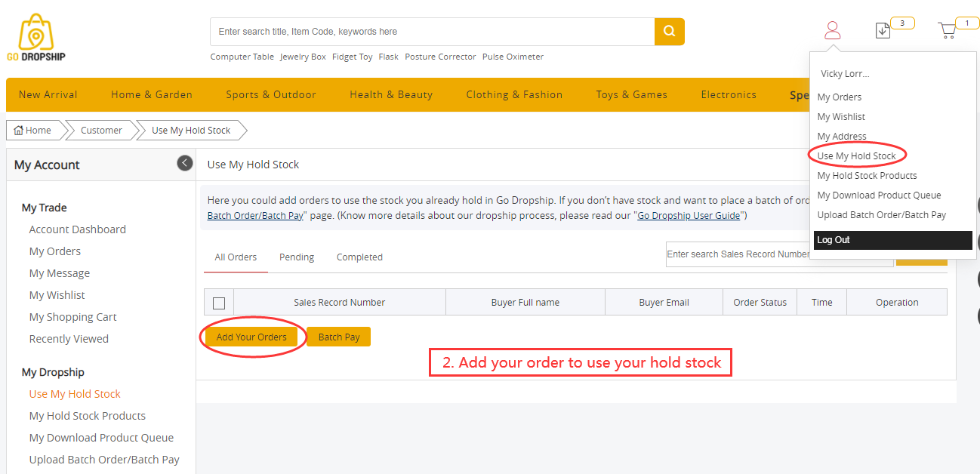Screen dimensions: 980x474
Task: Click the Home breadcrumb icon
Action: pyautogui.click(x=19, y=131)
